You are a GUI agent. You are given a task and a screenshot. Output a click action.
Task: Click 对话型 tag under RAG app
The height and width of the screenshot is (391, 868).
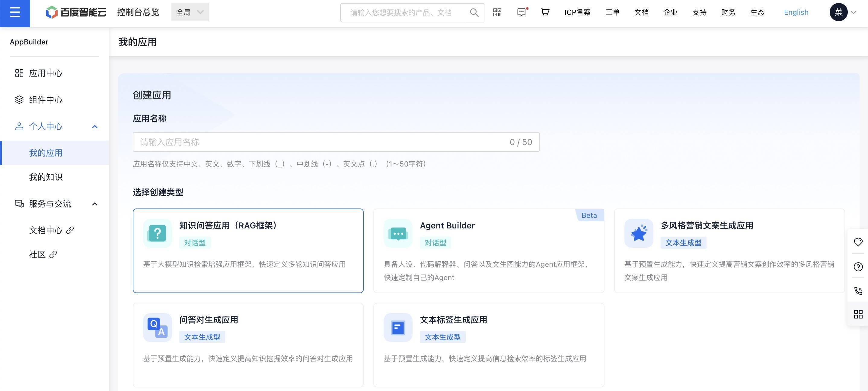coord(195,243)
